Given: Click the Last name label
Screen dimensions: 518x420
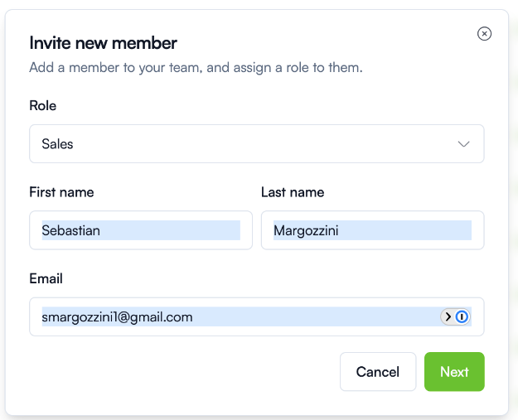Looking at the screenshot, I should [x=293, y=192].
